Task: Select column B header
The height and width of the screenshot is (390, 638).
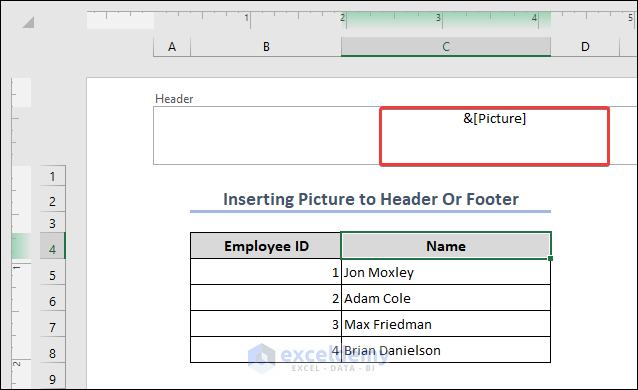Action: tap(266, 47)
